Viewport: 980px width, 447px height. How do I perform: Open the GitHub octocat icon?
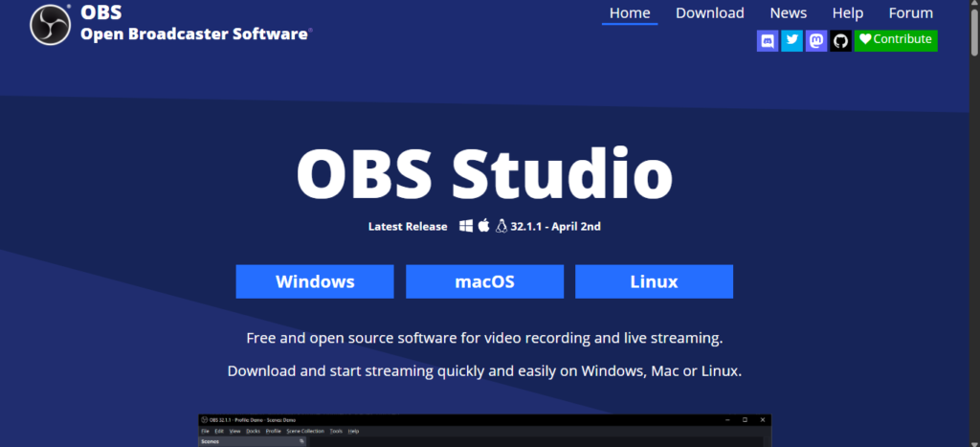click(840, 40)
